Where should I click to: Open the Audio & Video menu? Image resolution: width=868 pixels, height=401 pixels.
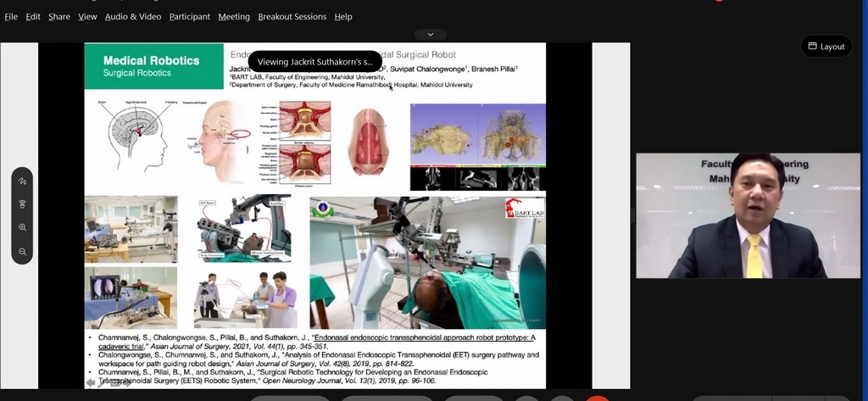click(133, 17)
